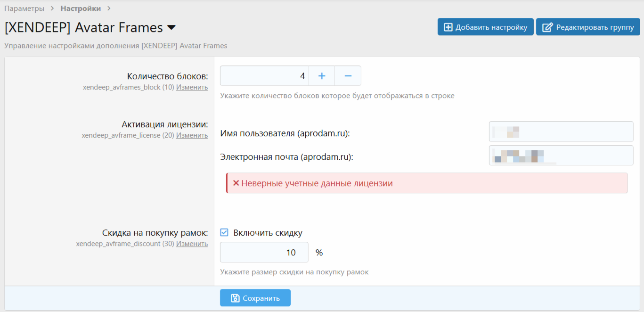Click Изменить link for xendeep_avframes_block
The height and width of the screenshot is (312, 644).
(192, 87)
